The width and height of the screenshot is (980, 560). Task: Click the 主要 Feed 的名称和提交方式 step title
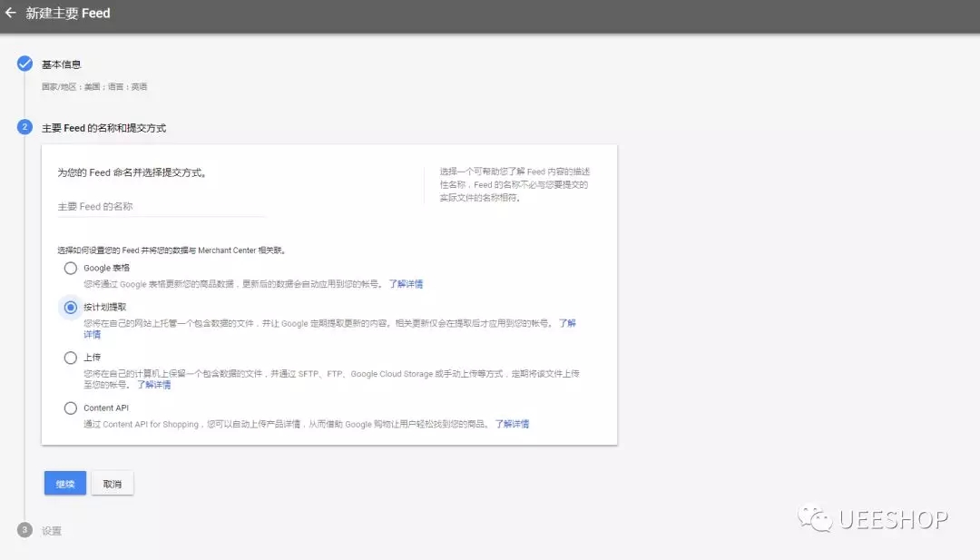(103, 127)
